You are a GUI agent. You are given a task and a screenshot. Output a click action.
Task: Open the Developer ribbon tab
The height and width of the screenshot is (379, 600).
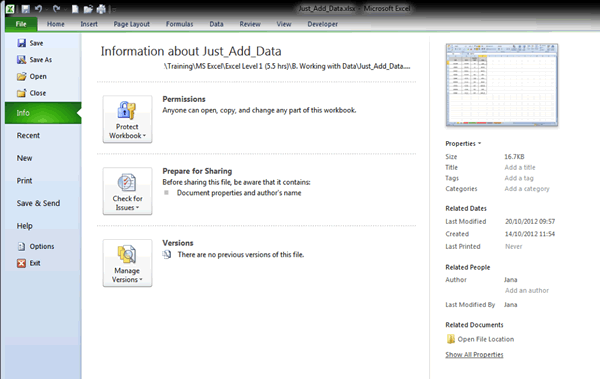coord(323,24)
